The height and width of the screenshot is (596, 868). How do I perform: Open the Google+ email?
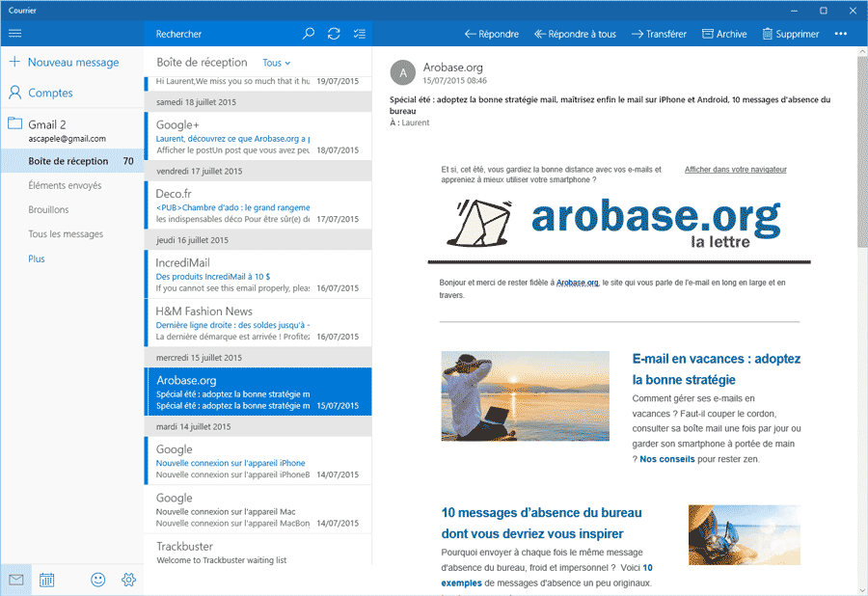pyautogui.click(x=258, y=137)
